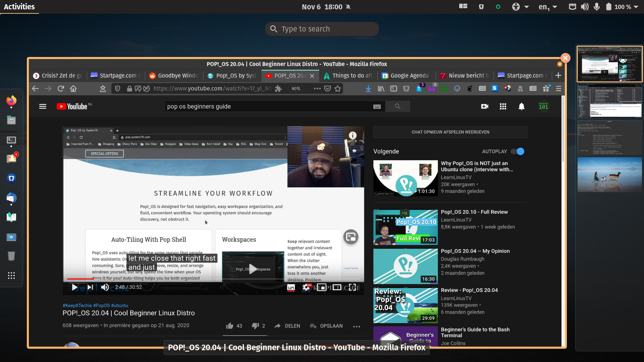This screenshot has width=644, height=362.
Task: Switch to 'Things to do aft' tab
Action: (x=348, y=76)
